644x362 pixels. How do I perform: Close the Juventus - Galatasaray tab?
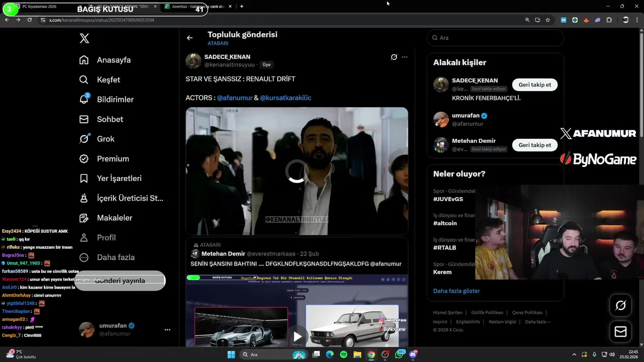(x=230, y=7)
